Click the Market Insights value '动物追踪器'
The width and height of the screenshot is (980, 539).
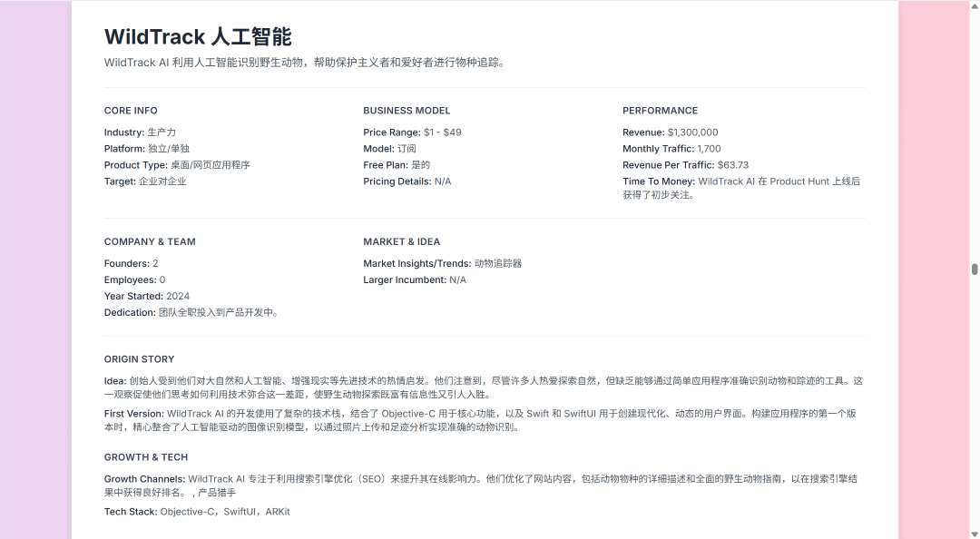click(x=498, y=264)
